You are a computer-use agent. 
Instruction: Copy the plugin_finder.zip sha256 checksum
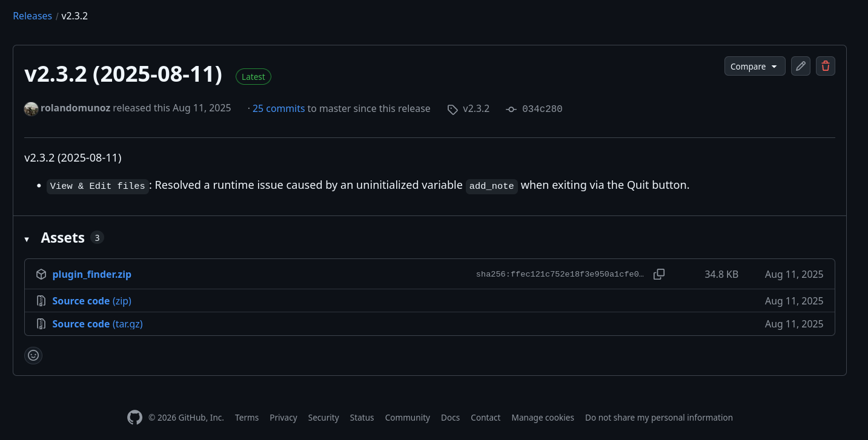pos(659,274)
